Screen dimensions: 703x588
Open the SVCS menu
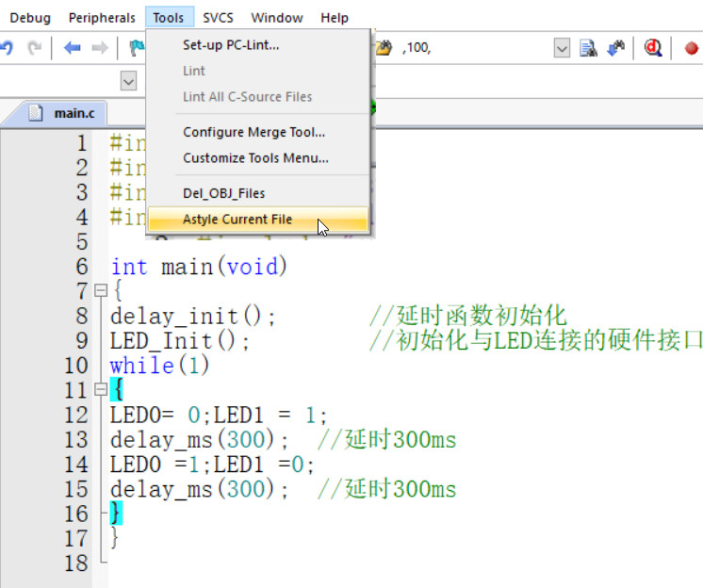218,18
